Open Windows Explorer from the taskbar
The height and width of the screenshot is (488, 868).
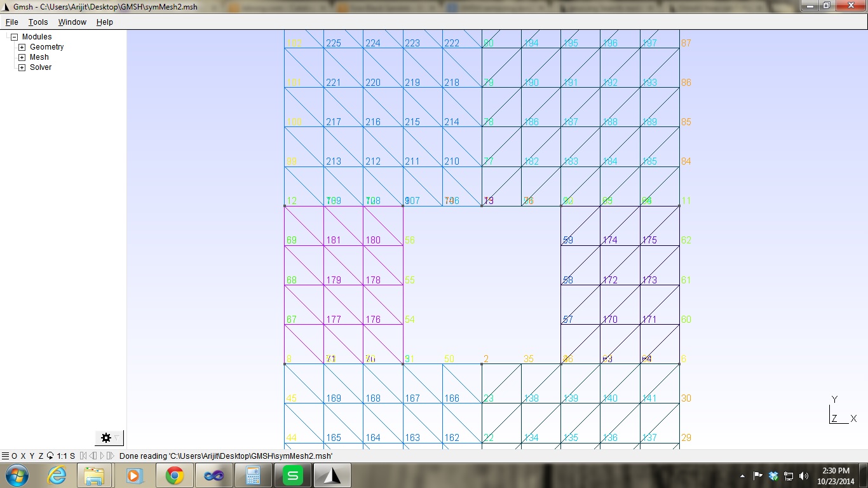(95, 475)
